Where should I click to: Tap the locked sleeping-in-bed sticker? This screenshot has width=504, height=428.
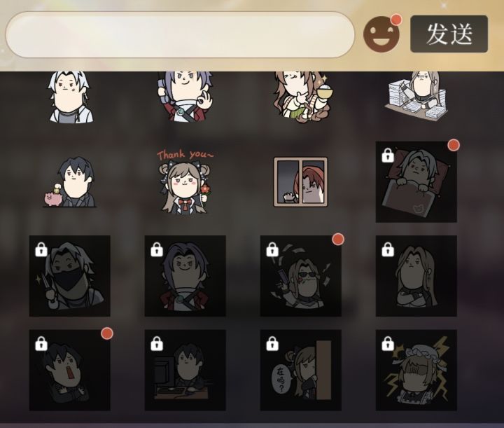(416, 181)
